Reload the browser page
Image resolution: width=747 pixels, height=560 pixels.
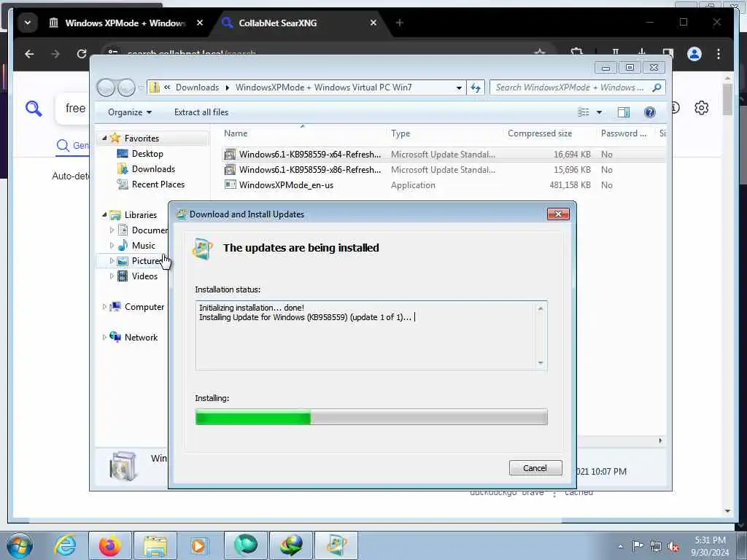click(x=82, y=54)
